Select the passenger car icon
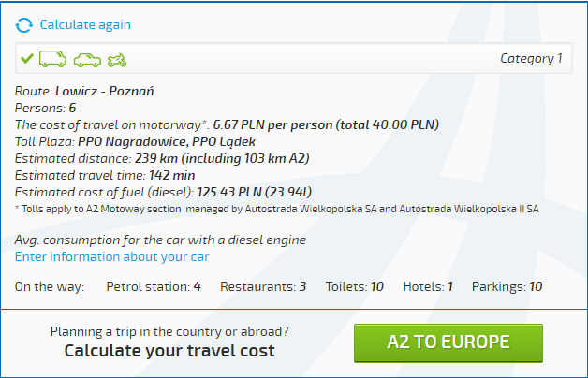The width and height of the screenshot is (588, 378). coord(87,60)
